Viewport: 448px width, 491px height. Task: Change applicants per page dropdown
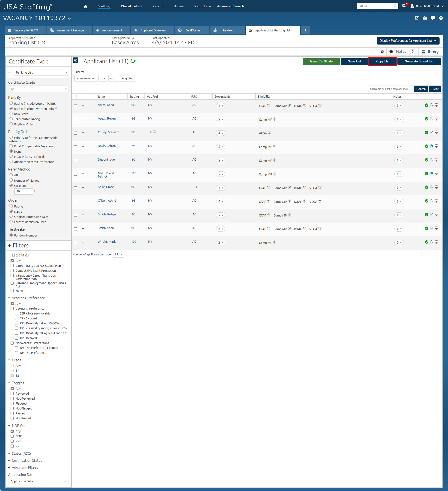(119, 255)
